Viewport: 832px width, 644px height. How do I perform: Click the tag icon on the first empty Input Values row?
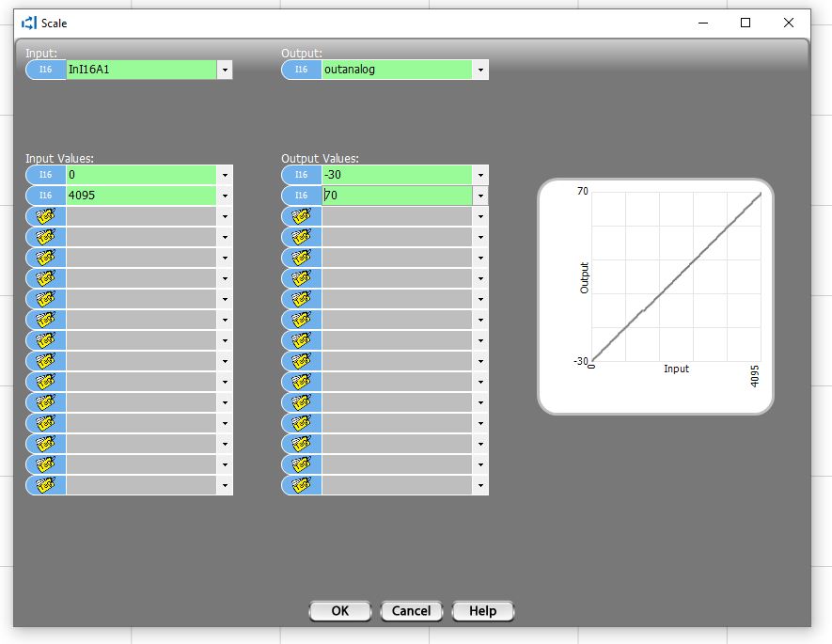46,216
